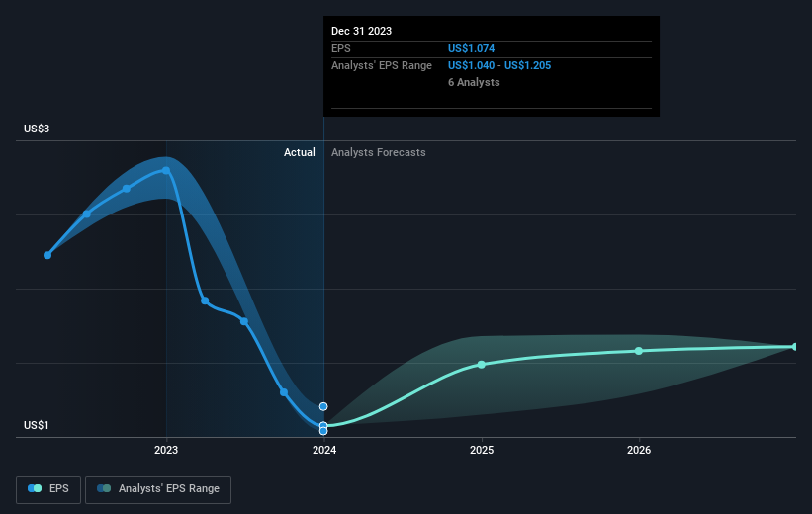
Task: Toggle the Analysts' EPS Range legend button
Action: [x=158, y=489]
